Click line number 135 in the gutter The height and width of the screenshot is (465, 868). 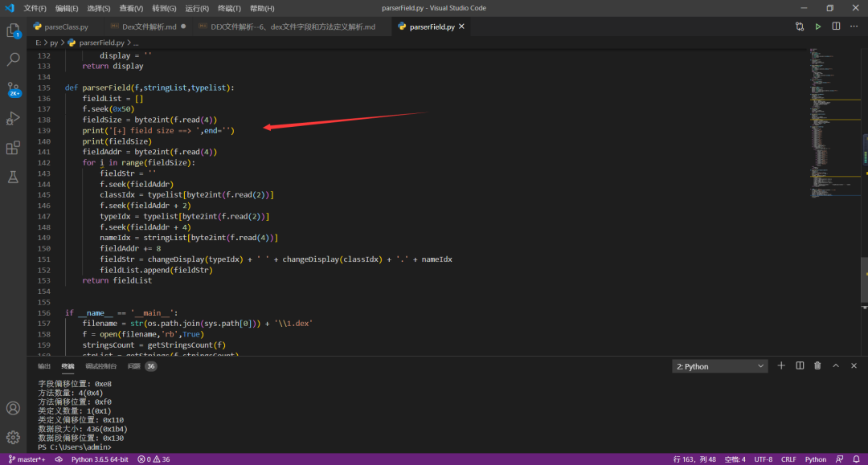43,88
